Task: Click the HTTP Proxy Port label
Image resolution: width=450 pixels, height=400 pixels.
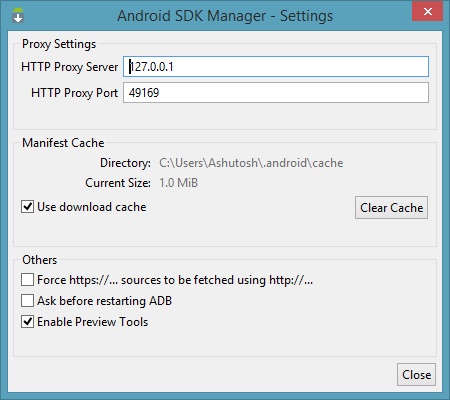Action: [x=75, y=93]
